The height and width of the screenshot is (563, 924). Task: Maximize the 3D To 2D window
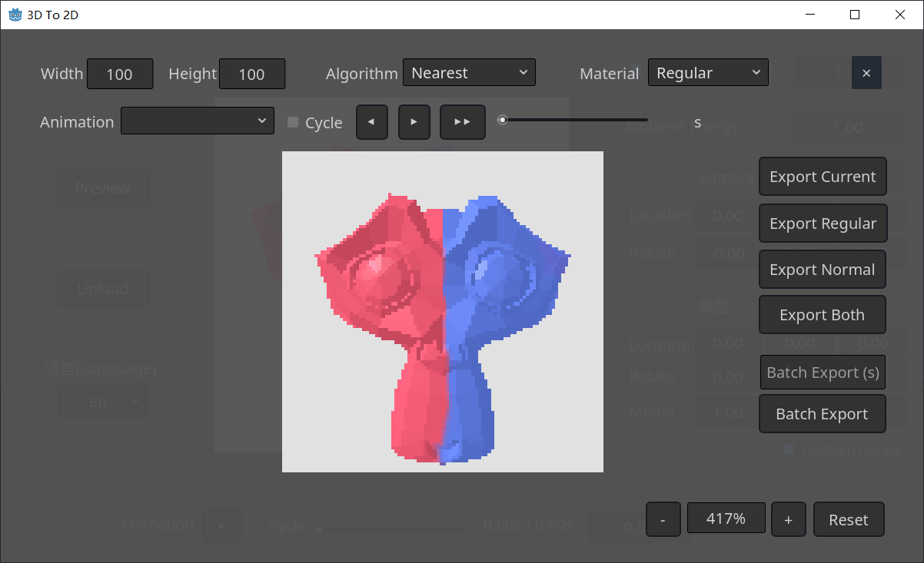(x=855, y=15)
